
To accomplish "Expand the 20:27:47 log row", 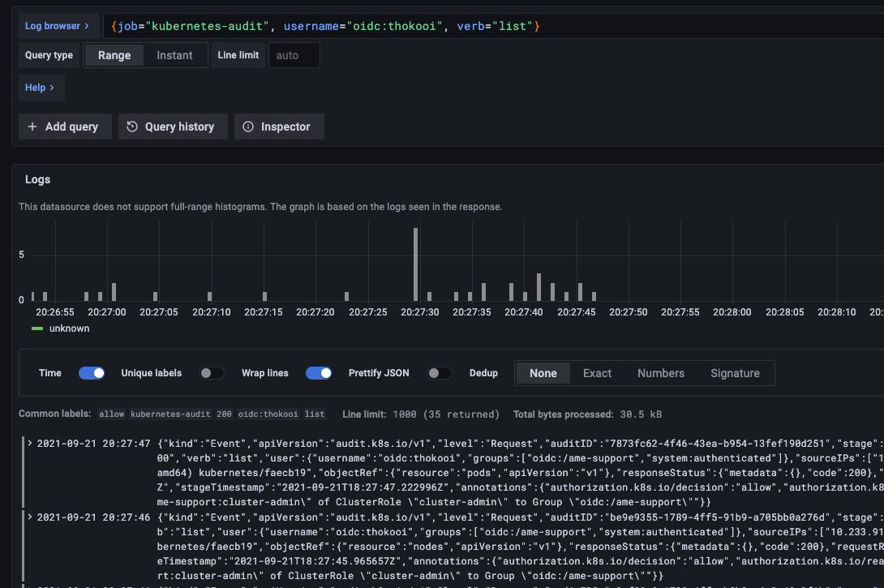I will click(x=30, y=443).
